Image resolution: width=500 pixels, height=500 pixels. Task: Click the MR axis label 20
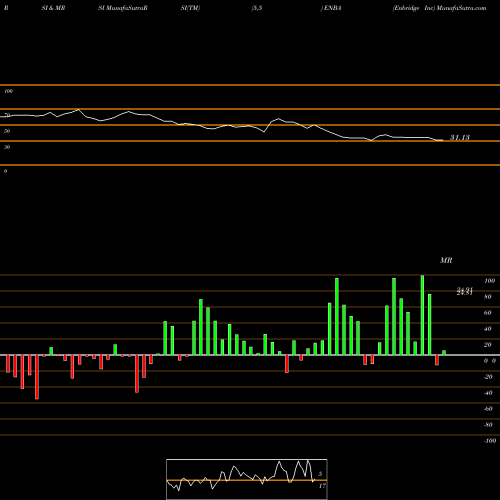(487, 345)
